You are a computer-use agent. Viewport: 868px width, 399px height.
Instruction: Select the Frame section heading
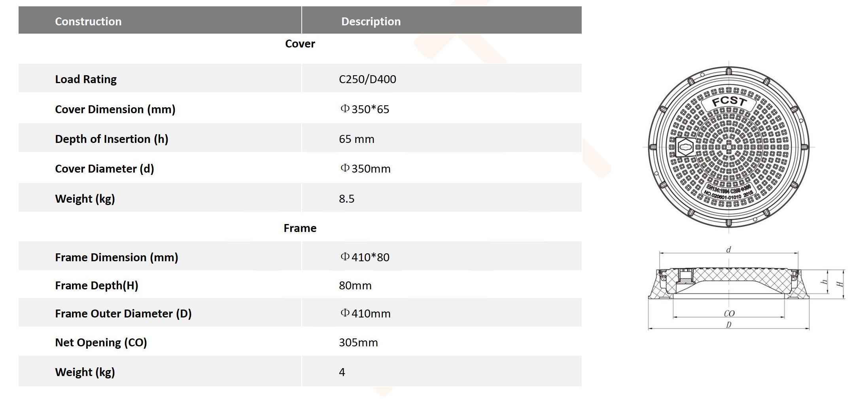click(x=300, y=228)
